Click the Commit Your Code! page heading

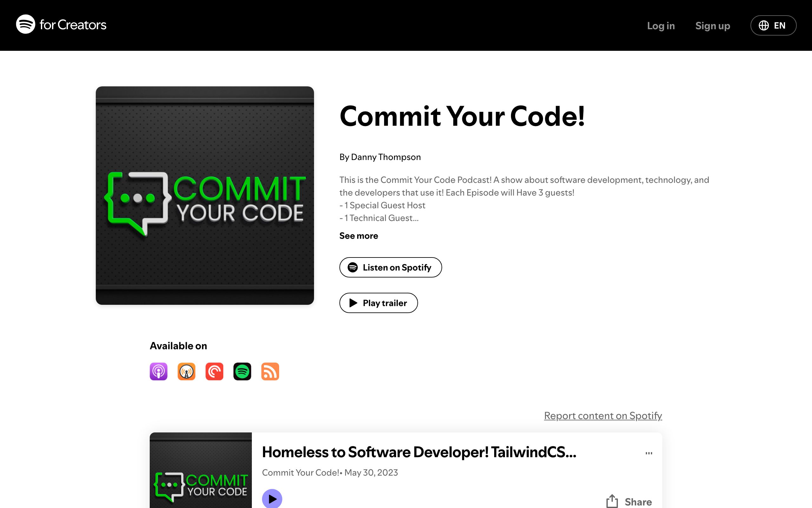tap(462, 116)
